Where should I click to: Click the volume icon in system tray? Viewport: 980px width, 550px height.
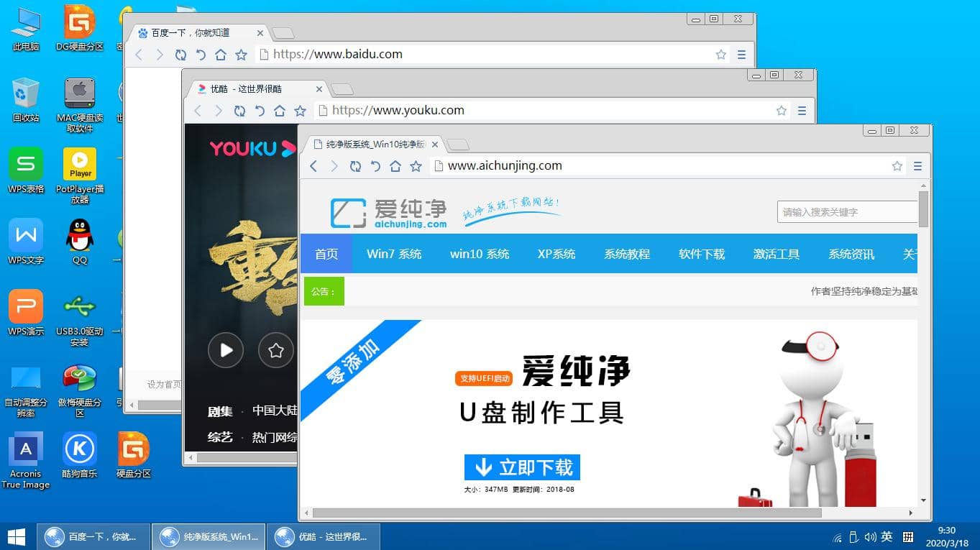coord(870,537)
